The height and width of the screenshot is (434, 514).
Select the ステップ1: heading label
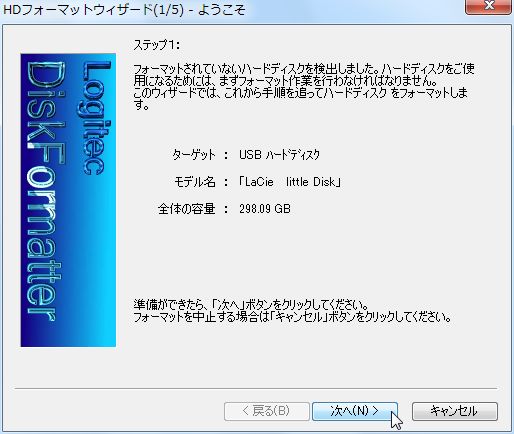point(156,45)
